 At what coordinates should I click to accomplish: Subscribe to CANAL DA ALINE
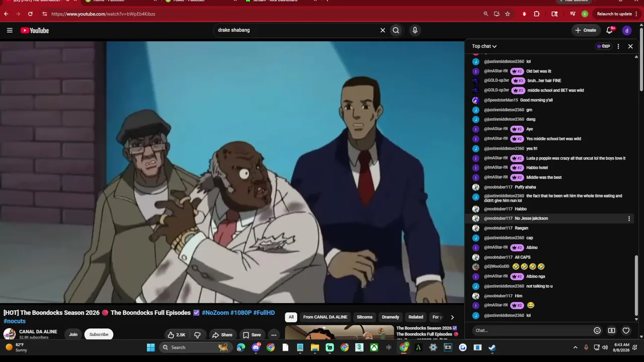click(99, 335)
